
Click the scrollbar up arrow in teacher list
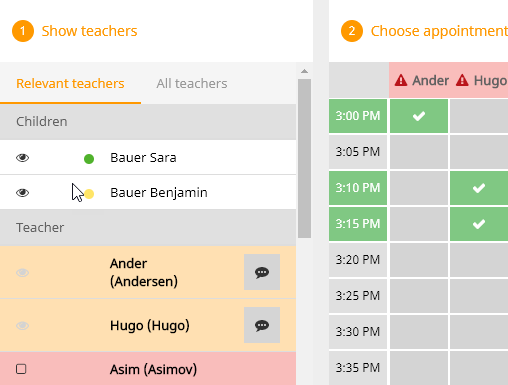click(304, 71)
